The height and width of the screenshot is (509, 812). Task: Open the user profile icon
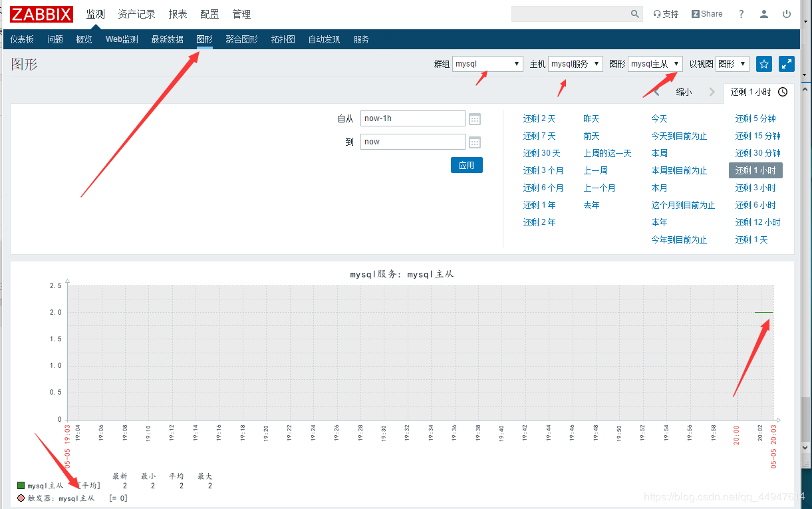764,14
